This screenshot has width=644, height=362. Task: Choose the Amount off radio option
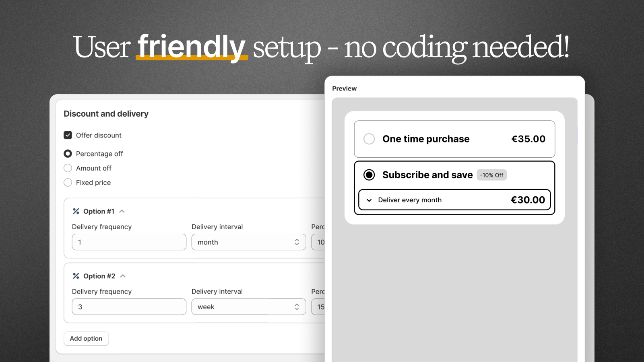68,168
